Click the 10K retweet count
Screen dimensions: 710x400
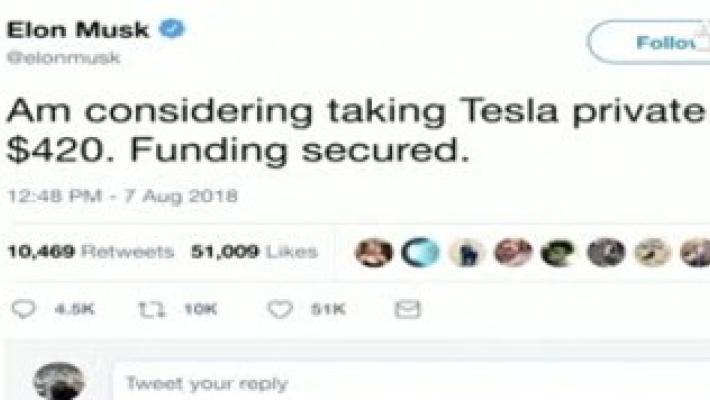click(200, 311)
